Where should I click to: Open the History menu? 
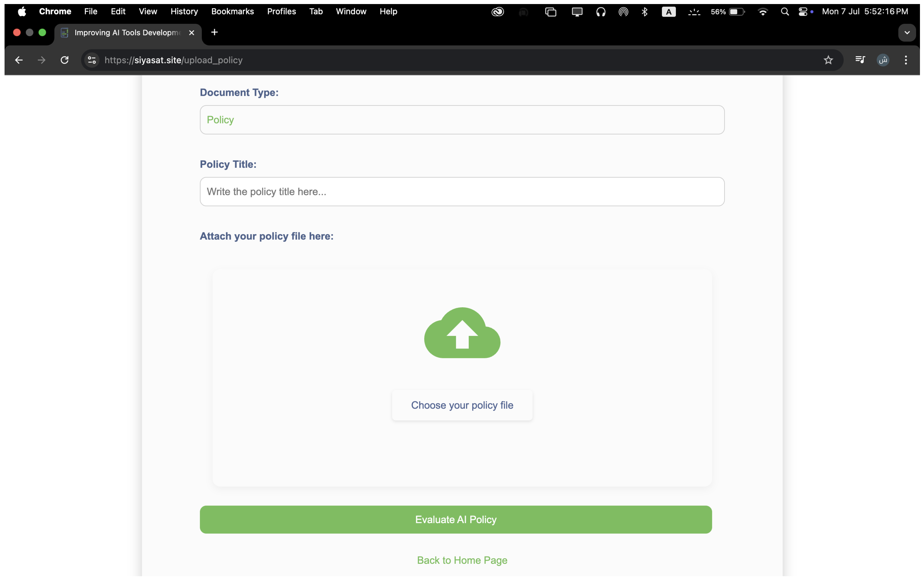[184, 12]
